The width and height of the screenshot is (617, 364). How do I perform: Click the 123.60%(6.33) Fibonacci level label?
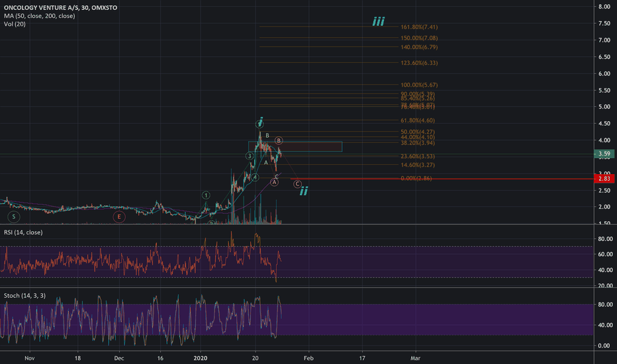419,63
